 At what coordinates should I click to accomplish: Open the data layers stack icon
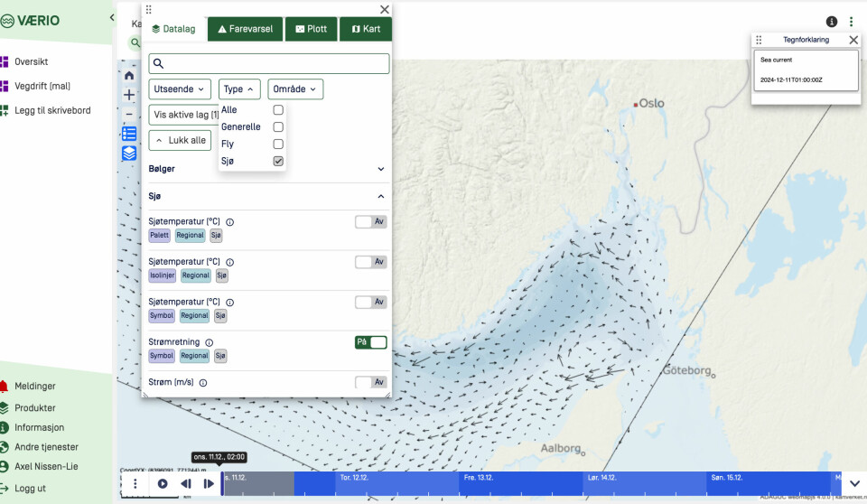(x=129, y=153)
